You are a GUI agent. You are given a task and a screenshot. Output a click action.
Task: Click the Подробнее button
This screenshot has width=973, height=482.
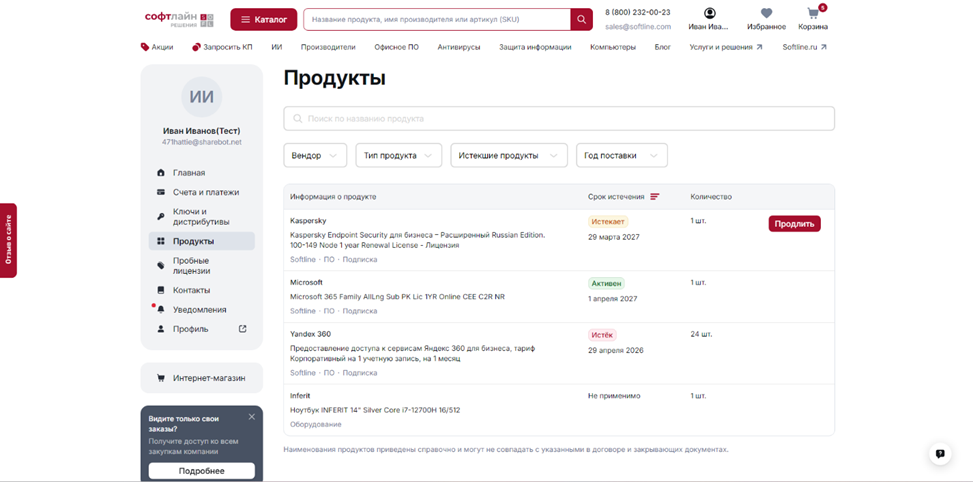click(202, 471)
